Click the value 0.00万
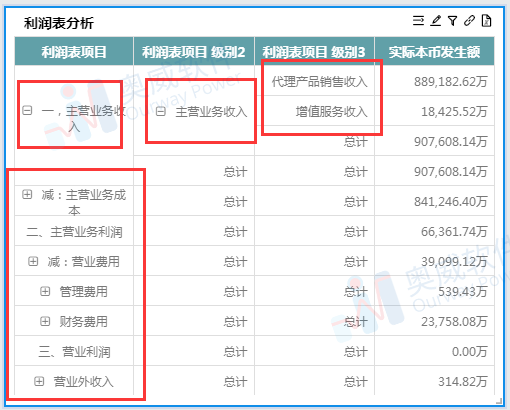The width and height of the screenshot is (510, 410). pyautogui.click(x=470, y=351)
